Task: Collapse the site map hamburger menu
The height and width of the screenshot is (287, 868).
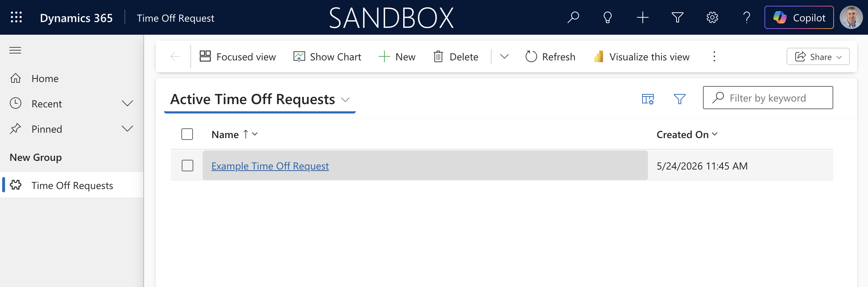Action: point(15,50)
